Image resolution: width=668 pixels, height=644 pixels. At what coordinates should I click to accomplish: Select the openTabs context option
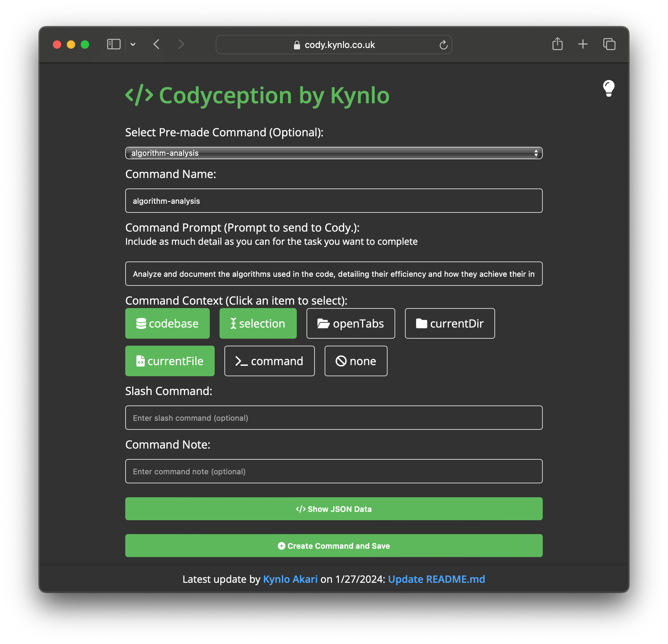tap(351, 323)
